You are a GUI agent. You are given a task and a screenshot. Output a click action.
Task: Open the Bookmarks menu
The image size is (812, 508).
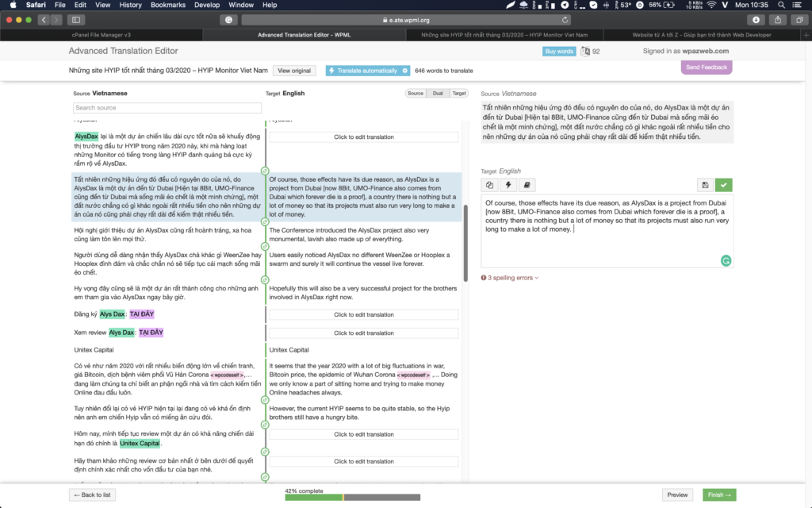point(168,5)
